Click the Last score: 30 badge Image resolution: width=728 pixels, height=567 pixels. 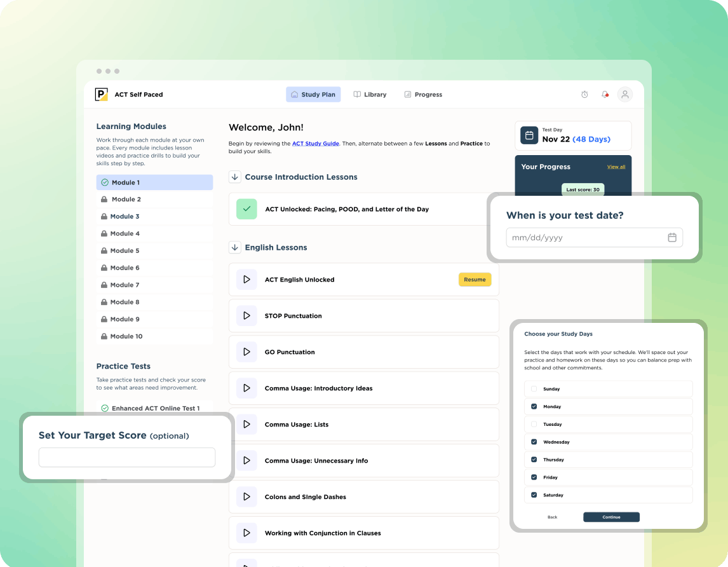click(x=583, y=189)
